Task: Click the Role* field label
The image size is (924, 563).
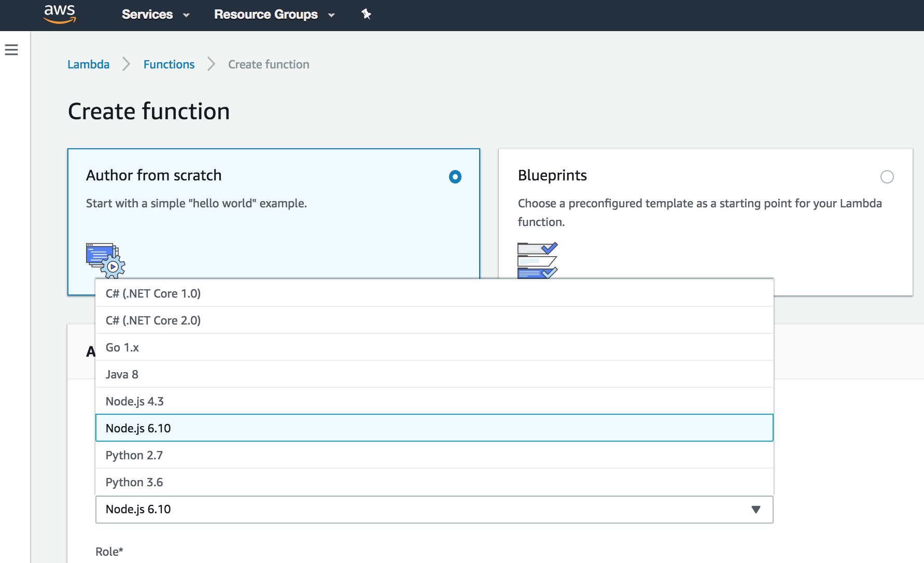Action: tap(109, 552)
